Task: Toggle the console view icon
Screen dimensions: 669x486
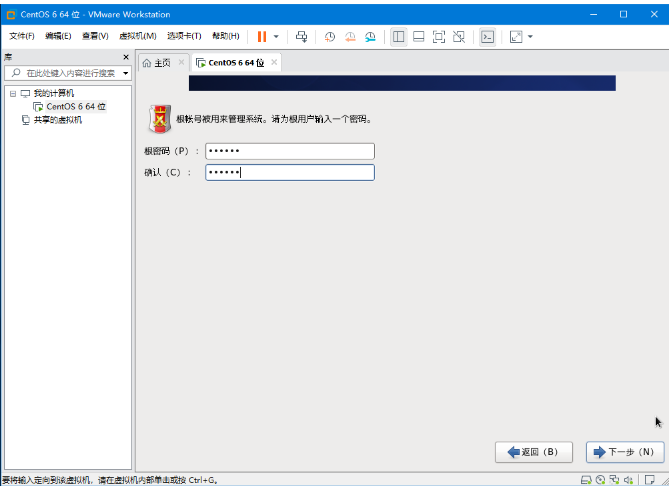Action: coord(487,37)
